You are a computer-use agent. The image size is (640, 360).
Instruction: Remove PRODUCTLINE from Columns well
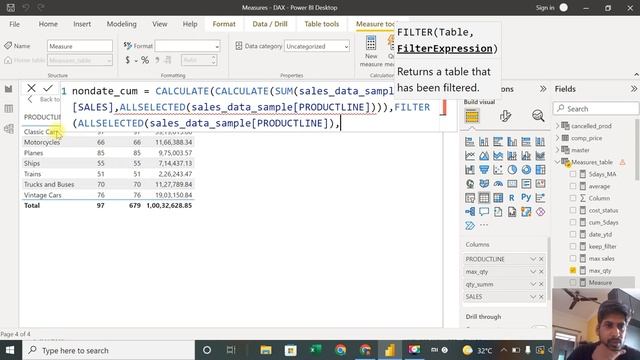coord(541,259)
